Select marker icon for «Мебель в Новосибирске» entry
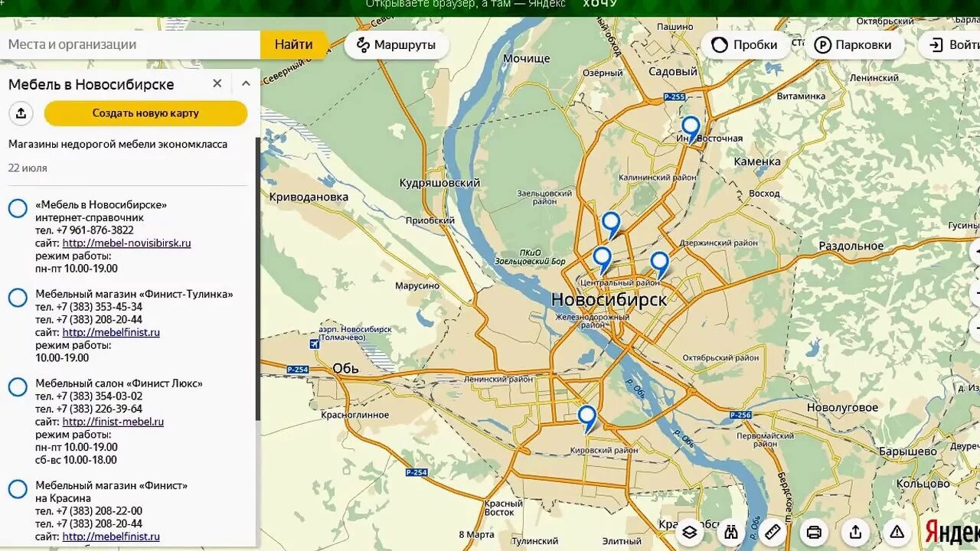The image size is (980, 551). [18, 208]
